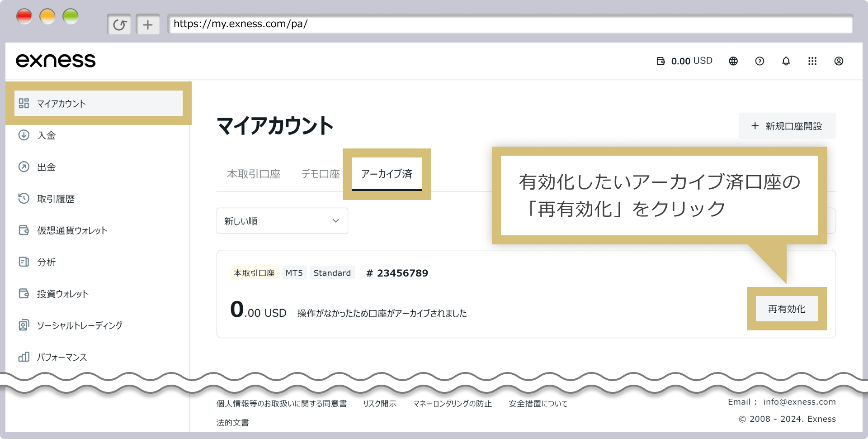The image size is (868, 439).
Task: Open the wallet balance 0.00 USD
Action: pyautogui.click(x=684, y=61)
